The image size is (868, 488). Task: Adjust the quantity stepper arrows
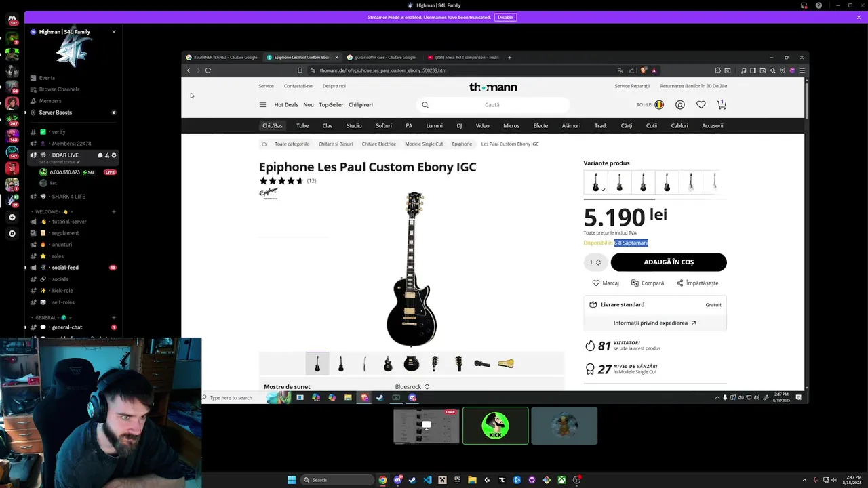coord(598,262)
